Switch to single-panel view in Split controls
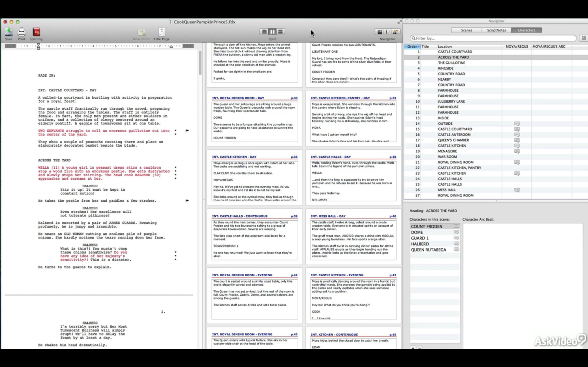The width and height of the screenshot is (588, 367). point(264,32)
